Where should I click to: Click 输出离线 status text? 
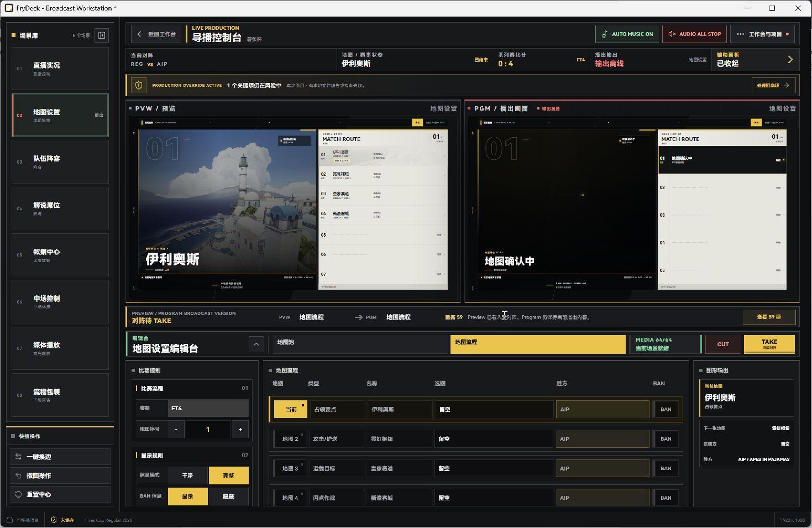coord(609,64)
